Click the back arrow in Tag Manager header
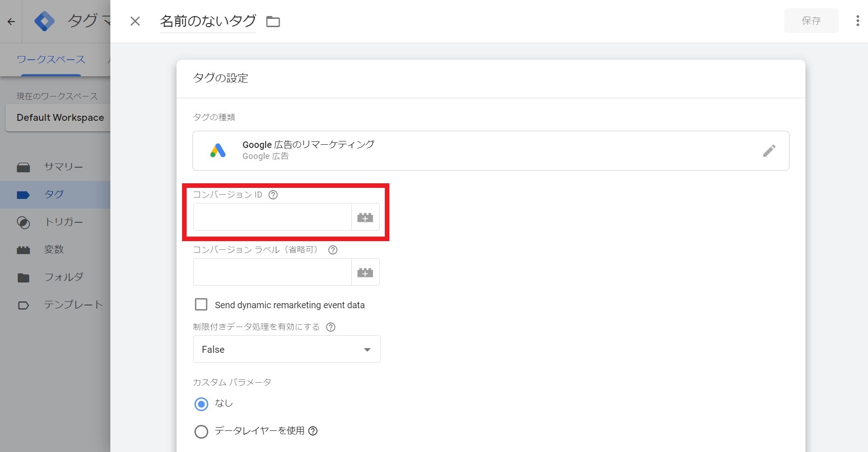Image resolution: width=868 pixels, height=452 pixels. pos(11,22)
